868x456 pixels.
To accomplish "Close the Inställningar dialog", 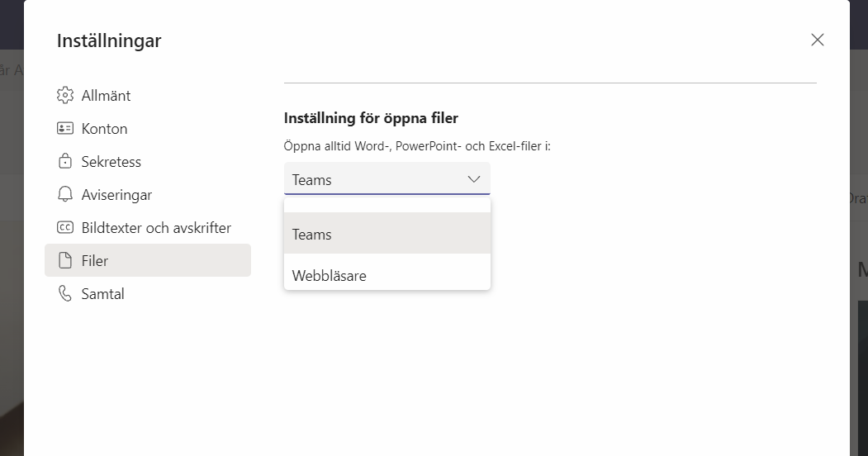I will pos(817,40).
